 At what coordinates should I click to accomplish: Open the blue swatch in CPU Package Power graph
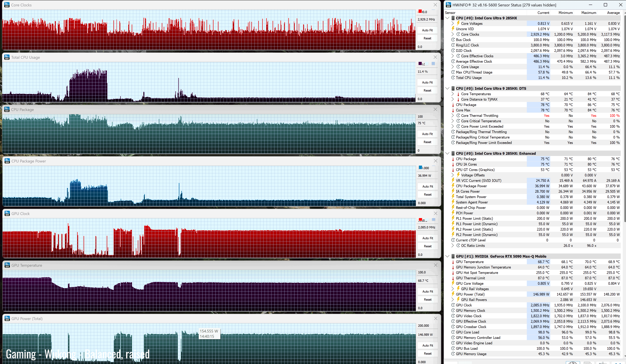tap(420, 168)
